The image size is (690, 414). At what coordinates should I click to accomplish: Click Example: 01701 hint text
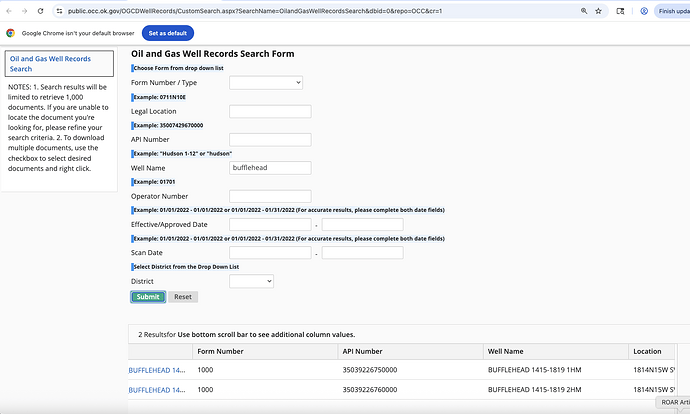(154, 182)
